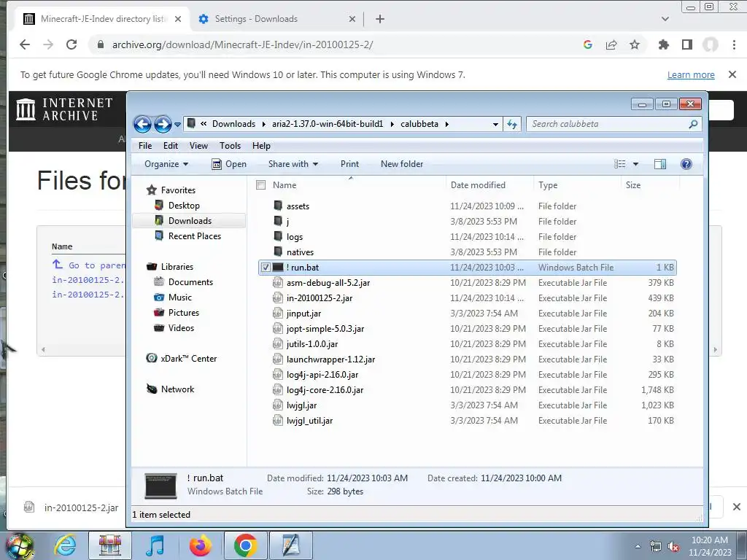Click the Explorer help question mark icon
The width and height of the screenshot is (747, 560).
coord(686,164)
